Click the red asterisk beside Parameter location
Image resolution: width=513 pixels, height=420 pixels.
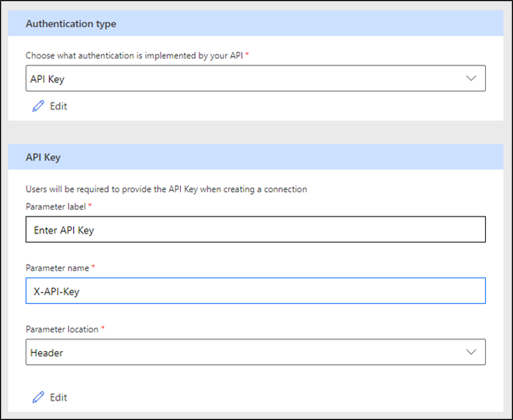[103, 328]
